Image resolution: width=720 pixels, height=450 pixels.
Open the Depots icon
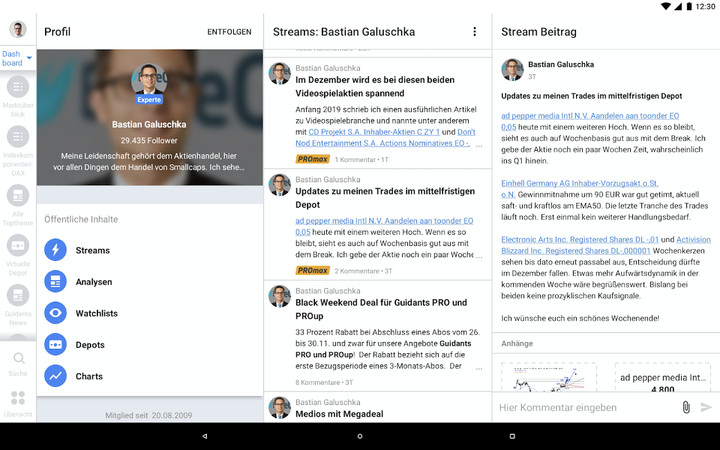56,344
